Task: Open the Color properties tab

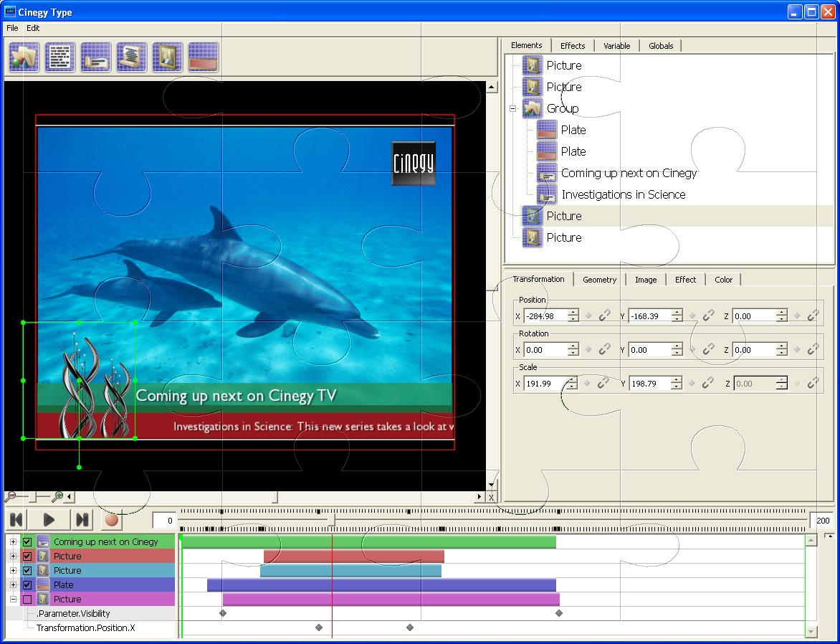Action: pos(723,280)
